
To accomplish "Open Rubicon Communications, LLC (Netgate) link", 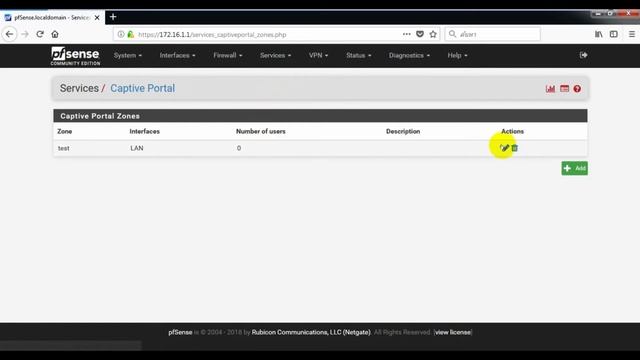I will pyautogui.click(x=311, y=332).
